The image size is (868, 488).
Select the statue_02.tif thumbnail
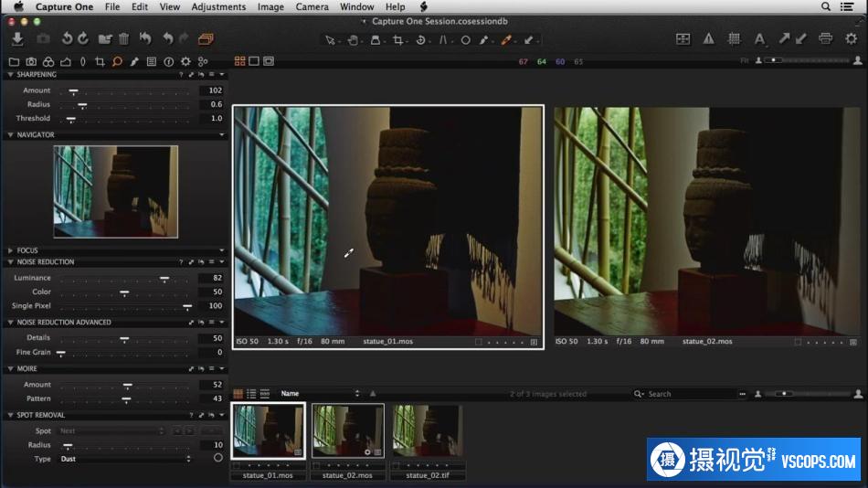pyautogui.click(x=428, y=431)
